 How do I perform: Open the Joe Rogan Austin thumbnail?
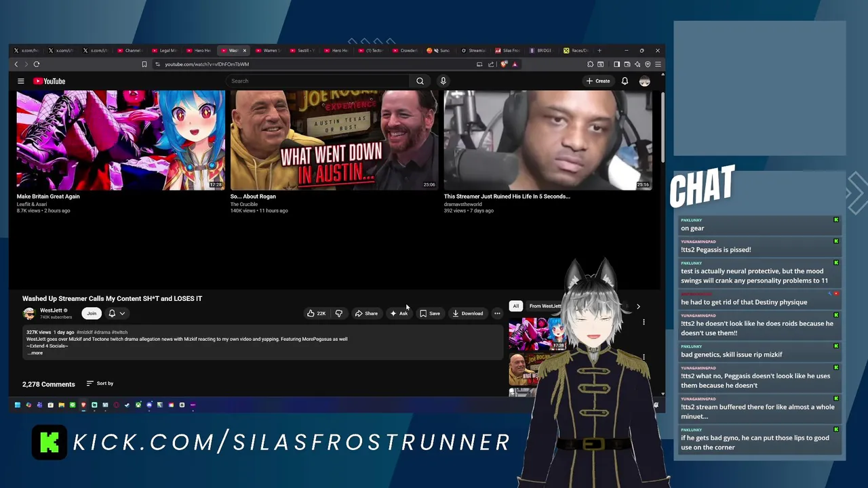(334, 140)
